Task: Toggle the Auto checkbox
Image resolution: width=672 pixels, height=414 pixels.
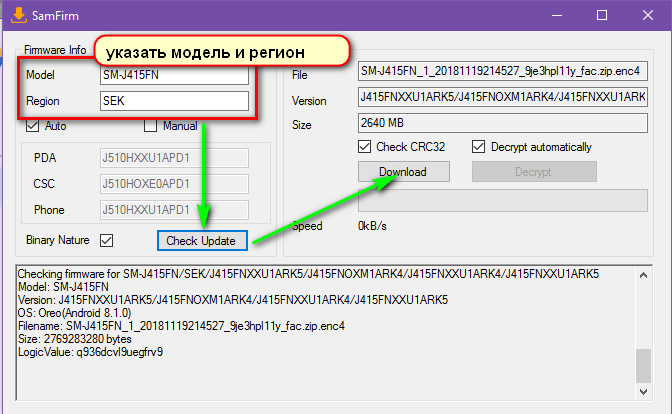Action: tap(34, 126)
